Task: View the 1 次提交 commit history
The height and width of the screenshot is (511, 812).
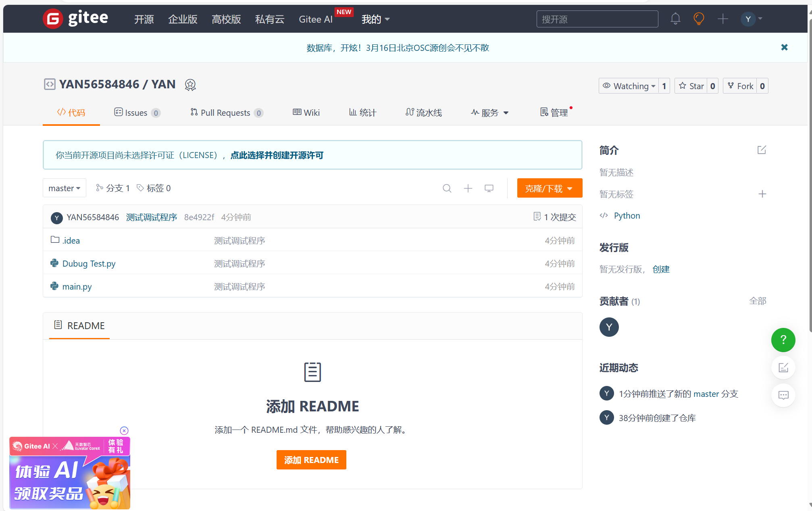Action: click(554, 217)
